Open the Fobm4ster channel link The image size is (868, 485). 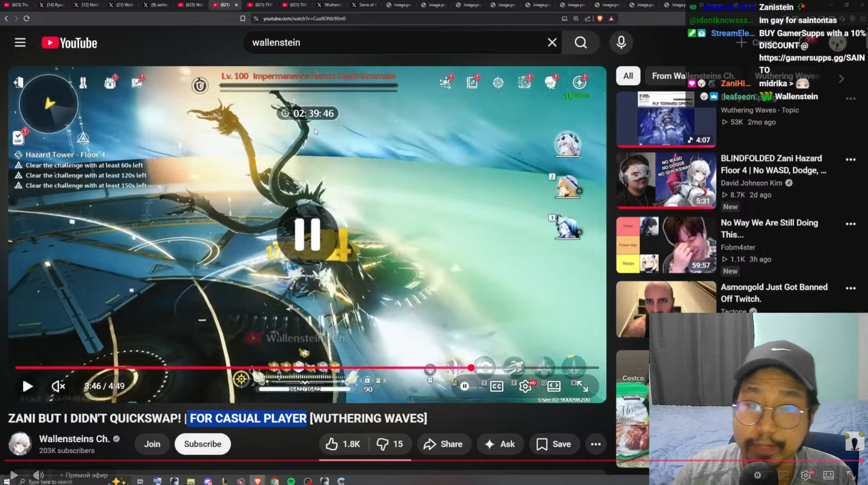pyautogui.click(x=738, y=247)
